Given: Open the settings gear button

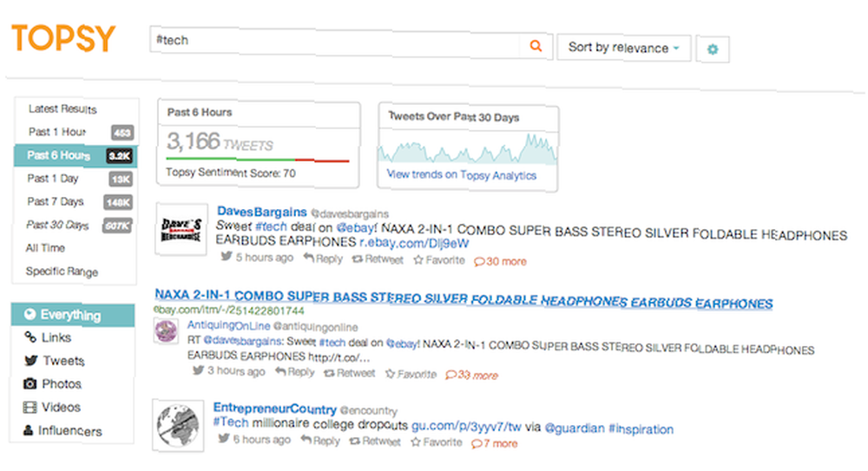Looking at the screenshot, I should pos(713,49).
